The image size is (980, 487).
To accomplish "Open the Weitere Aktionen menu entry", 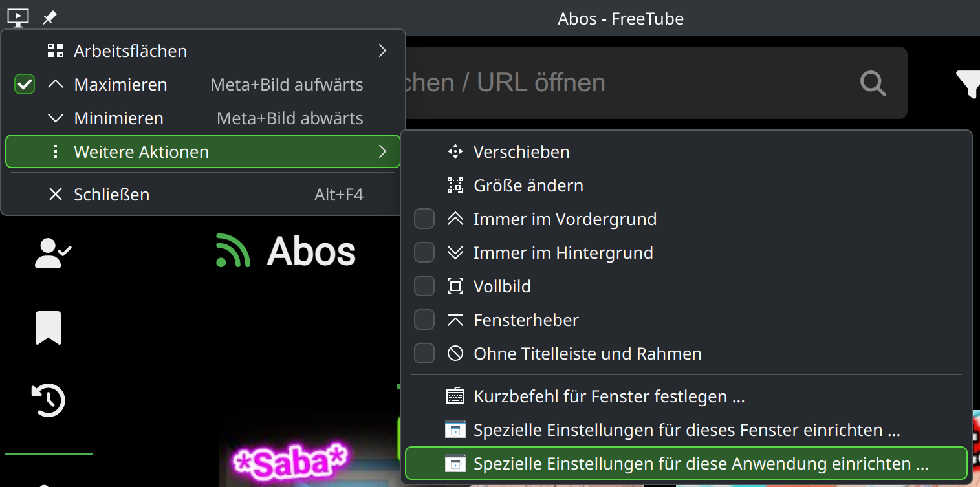I will (203, 152).
